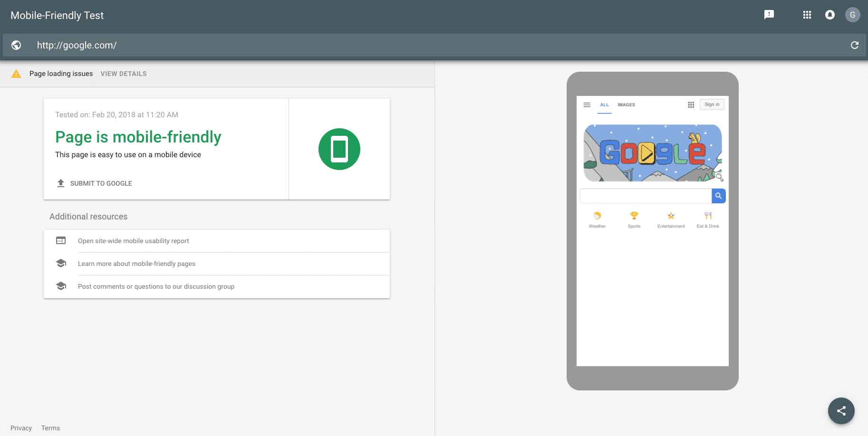
Task: Click the share floating button
Action: 841,411
